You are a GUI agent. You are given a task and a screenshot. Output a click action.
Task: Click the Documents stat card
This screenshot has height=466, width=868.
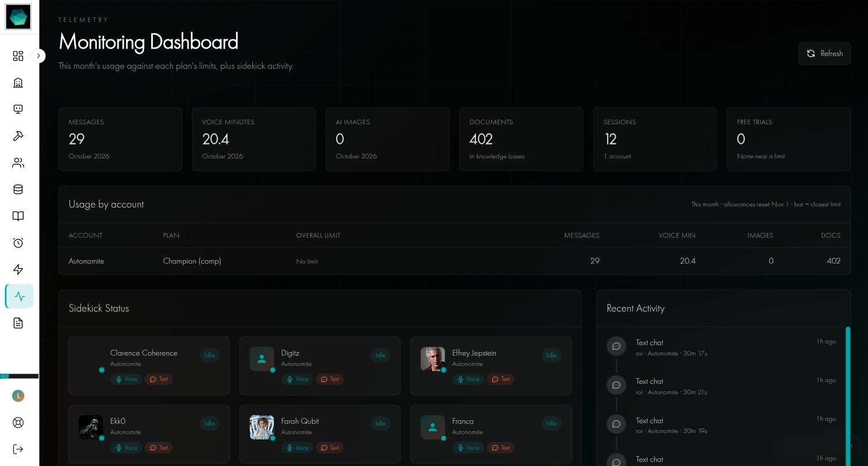pyautogui.click(x=521, y=139)
